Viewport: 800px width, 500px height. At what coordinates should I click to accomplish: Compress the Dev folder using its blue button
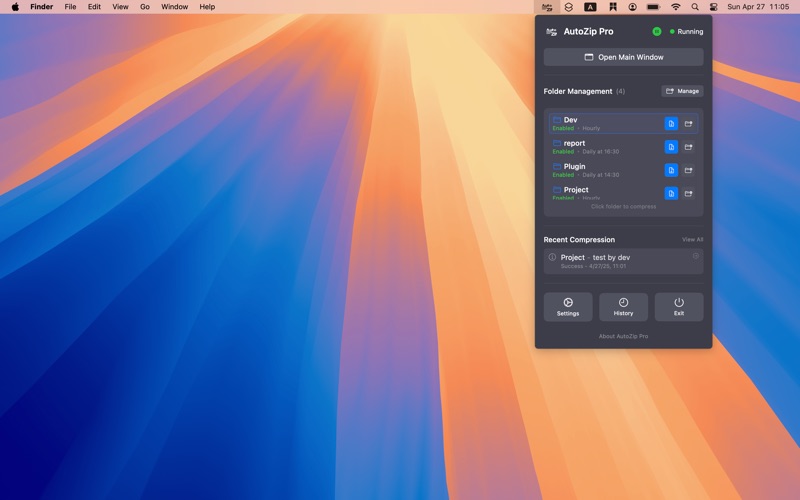[671, 123]
